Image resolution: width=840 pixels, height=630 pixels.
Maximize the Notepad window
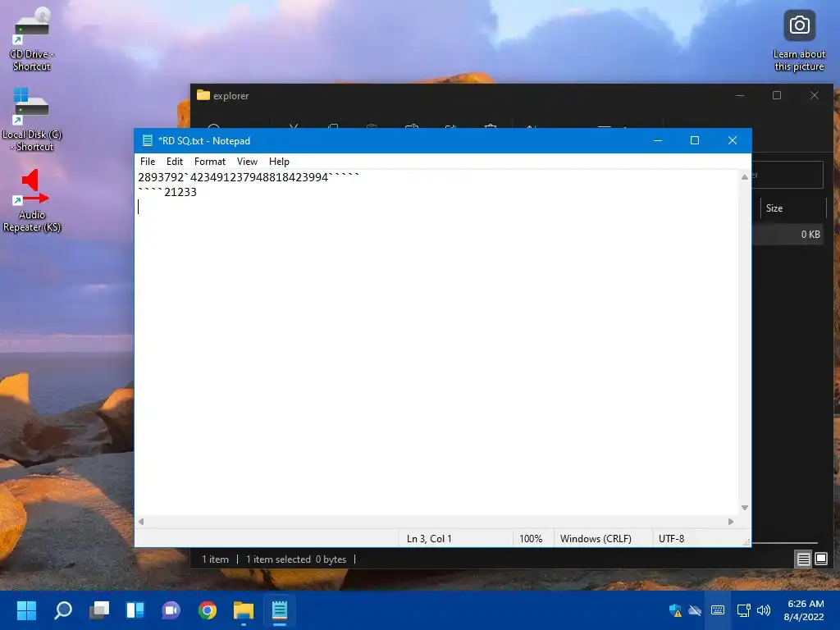point(695,140)
